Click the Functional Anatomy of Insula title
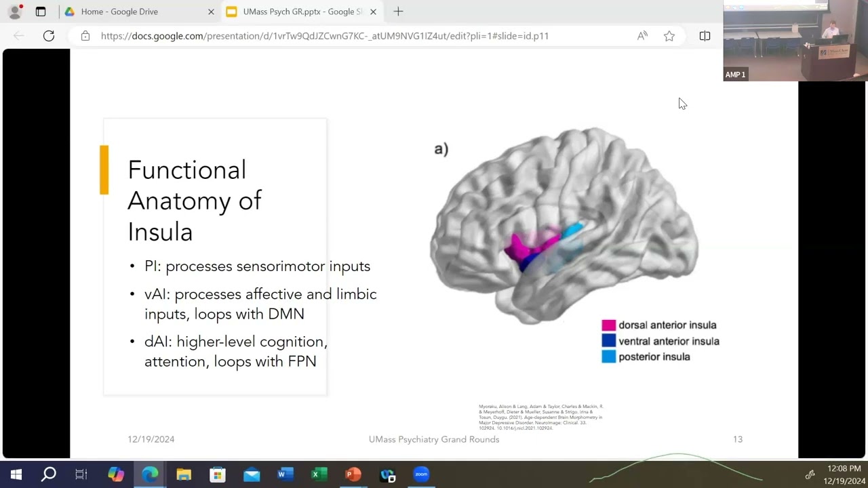This screenshot has width=868, height=488. coord(195,201)
